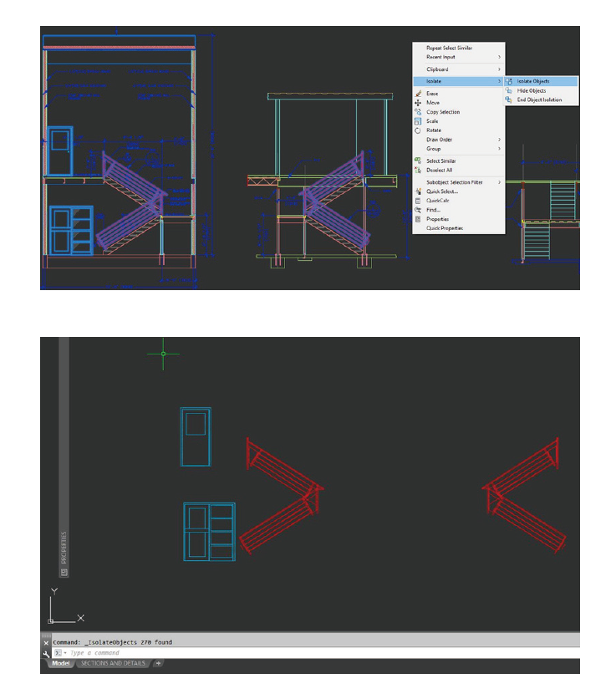616x694 pixels.
Task: Click the isolated blue door object
Action: point(196,436)
